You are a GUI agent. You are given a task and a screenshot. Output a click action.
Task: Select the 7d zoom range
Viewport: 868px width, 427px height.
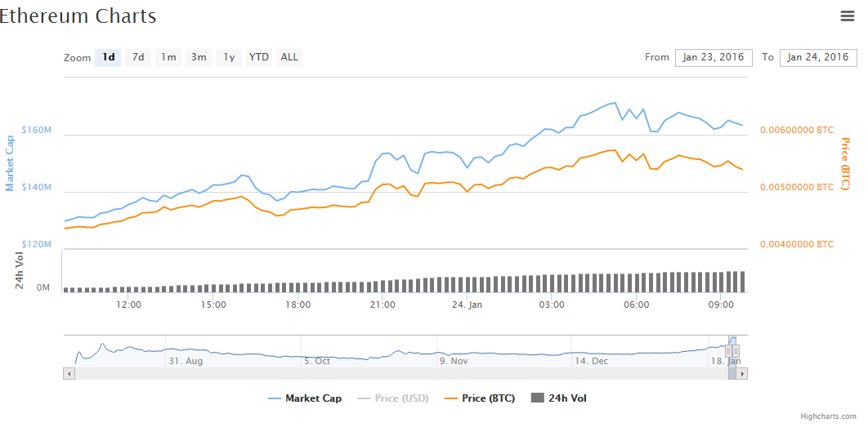click(x=138, y=57)
